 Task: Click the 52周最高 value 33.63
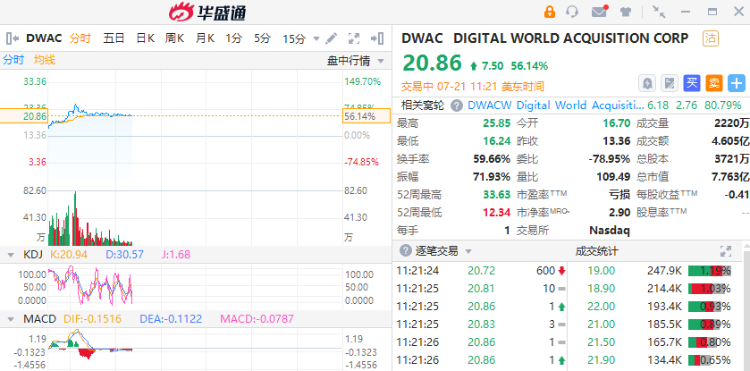pos(496,195)
